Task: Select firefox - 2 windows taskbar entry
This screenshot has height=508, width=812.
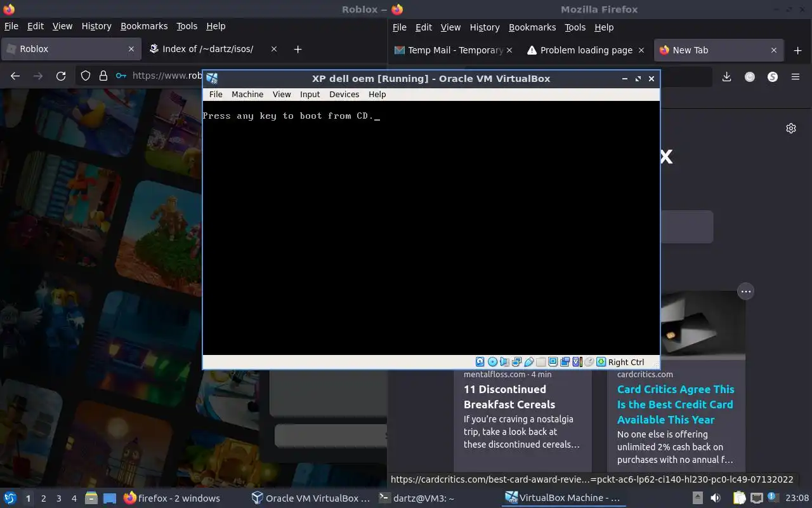Action: (x=171, y=498)
